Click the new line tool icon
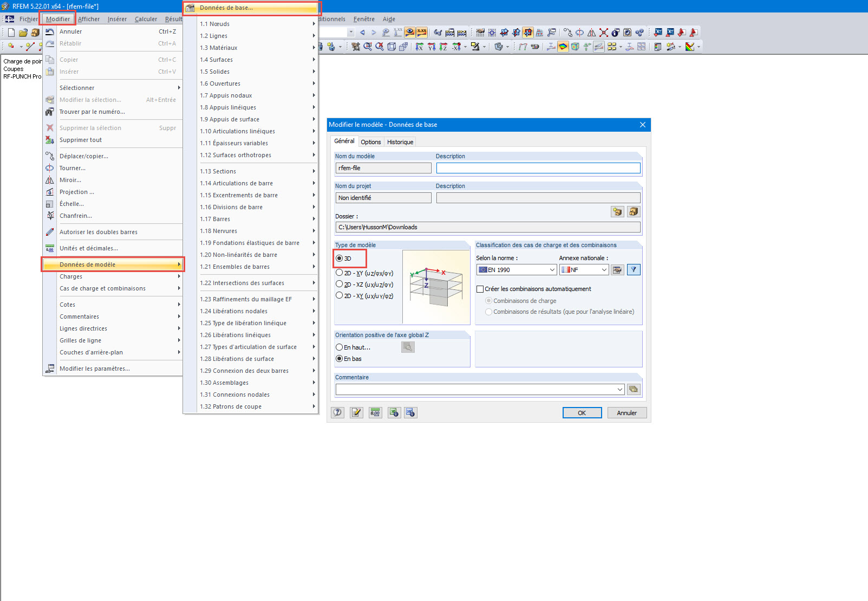 pos(30,47)
